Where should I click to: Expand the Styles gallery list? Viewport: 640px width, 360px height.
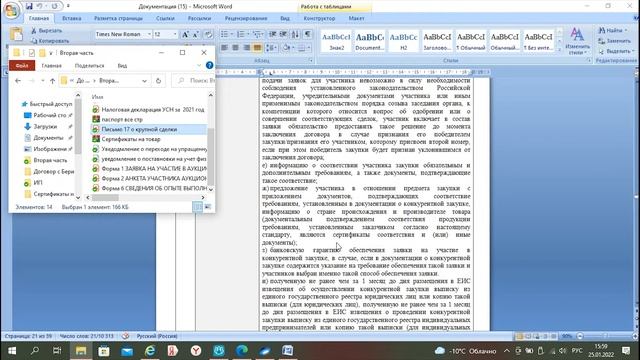point(560,49)
